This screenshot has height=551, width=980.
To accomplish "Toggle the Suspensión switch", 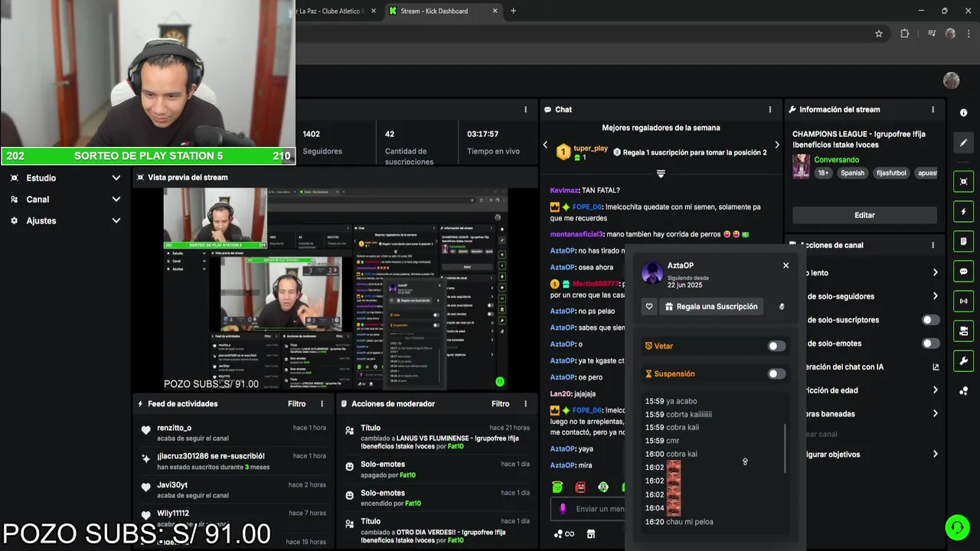I will click(x=776, y=373).
